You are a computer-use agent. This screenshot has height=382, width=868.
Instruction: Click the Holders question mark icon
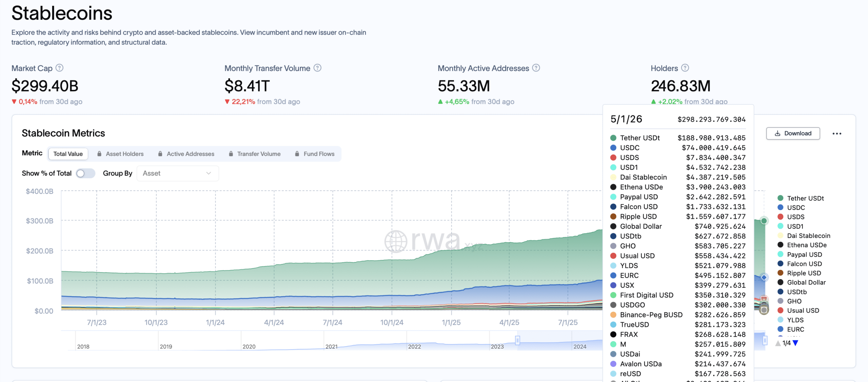coord(685,68)
